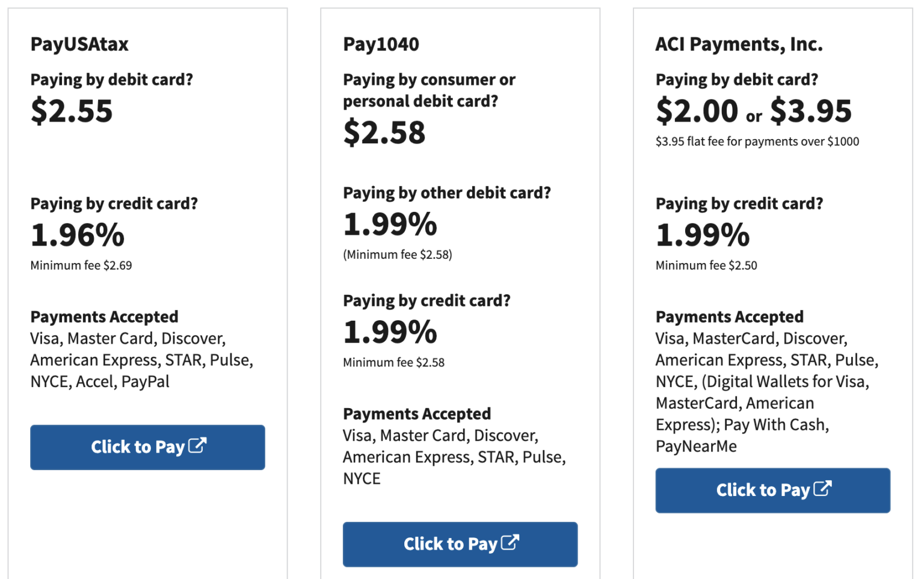The width and height of the screenshot is (924, 579).
Task: Click PayUSAtax's Click to Pay button
Action: 147,447
